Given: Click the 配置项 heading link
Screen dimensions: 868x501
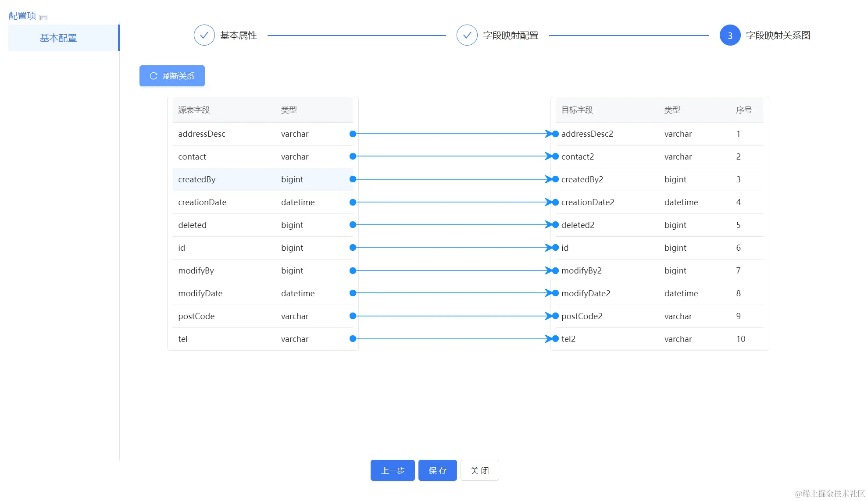Looking at the screenshot, I should [22, 16].
